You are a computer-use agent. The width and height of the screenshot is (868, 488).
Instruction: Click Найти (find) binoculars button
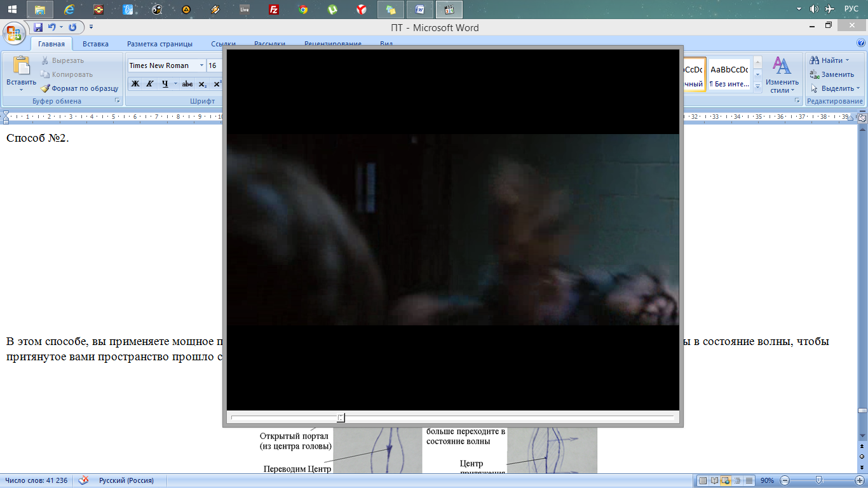coord(827,60)
